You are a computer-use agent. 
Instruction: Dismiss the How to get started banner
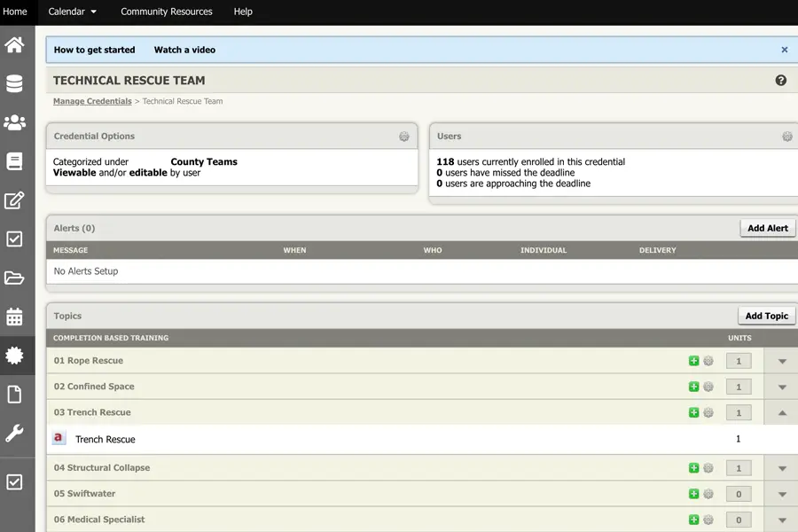(x=785, y=51)
